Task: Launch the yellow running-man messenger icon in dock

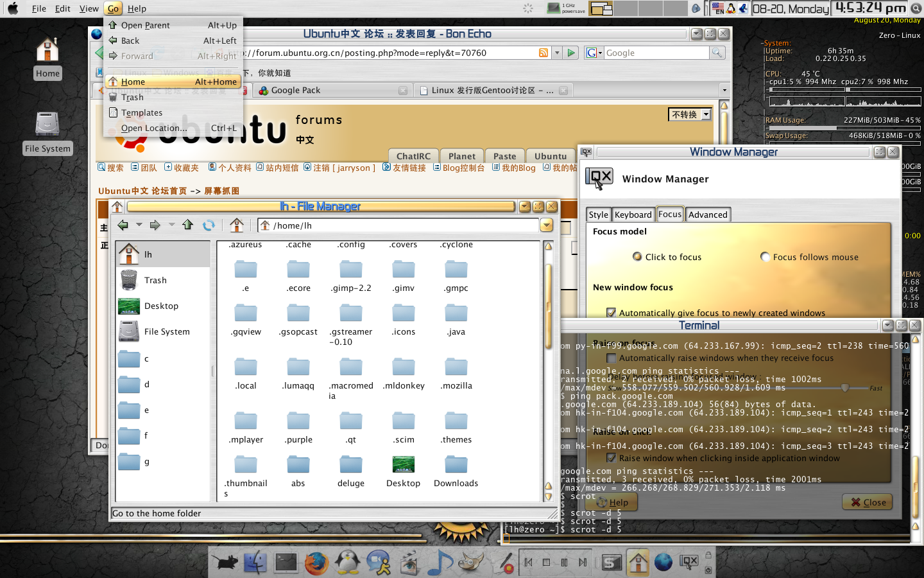Action: (x=379, y=563)
